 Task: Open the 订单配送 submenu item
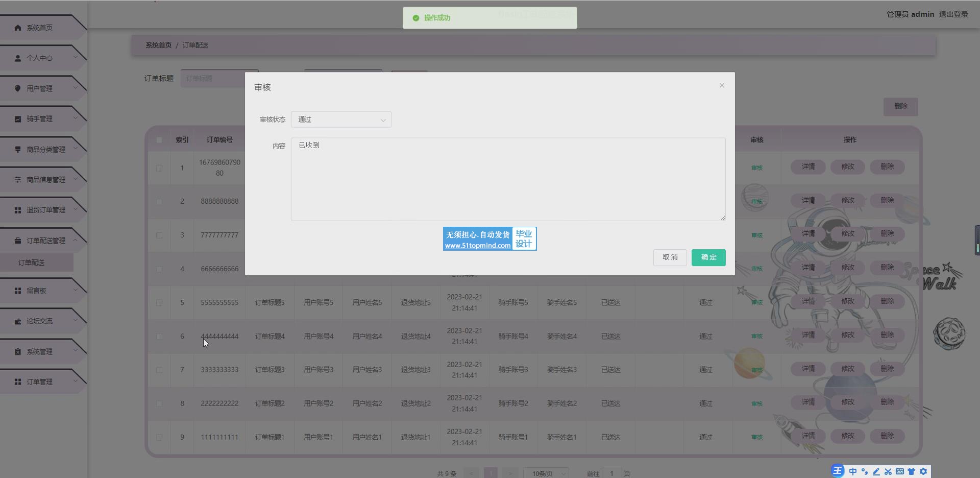point(37,262)
